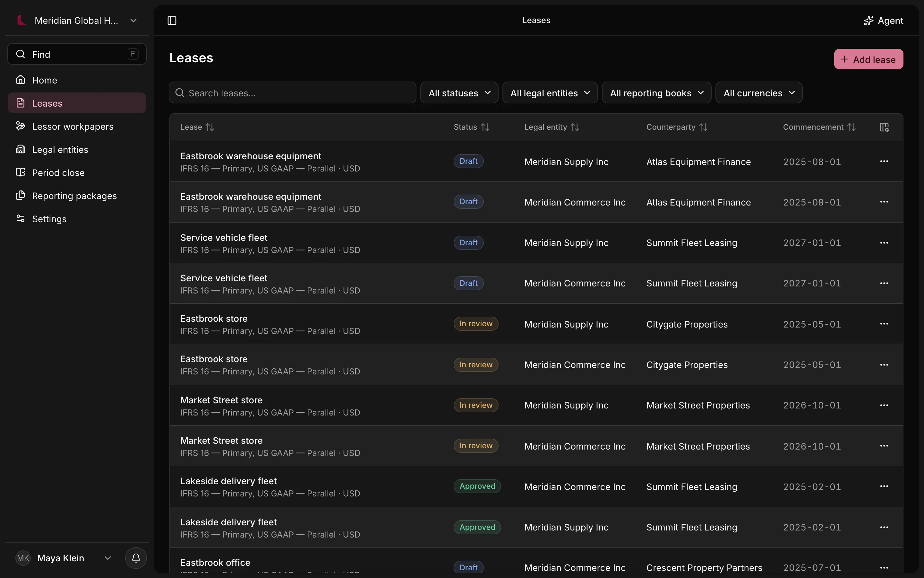Open the All legal entities filter
Screen dimensions: 924x578
coord(550,92)
